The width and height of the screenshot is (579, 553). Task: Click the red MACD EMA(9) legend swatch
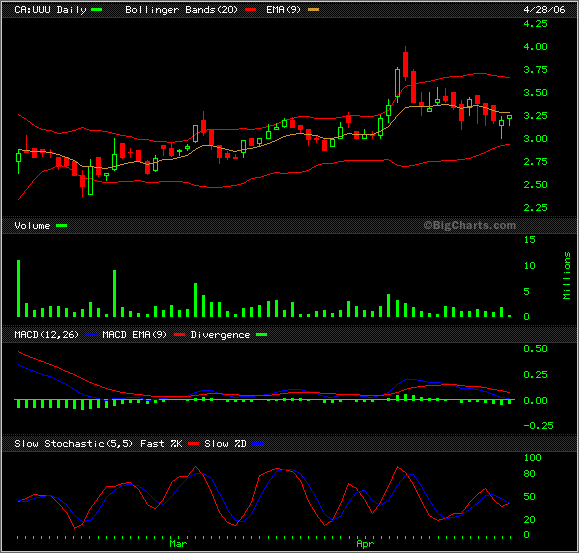pos(179,335)
